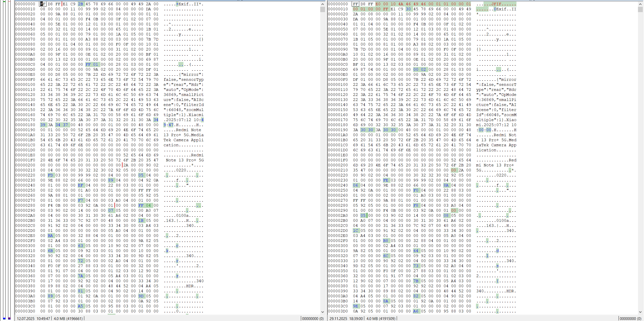
Task: Click the second difference overview strip
Action: pos(9,159)
